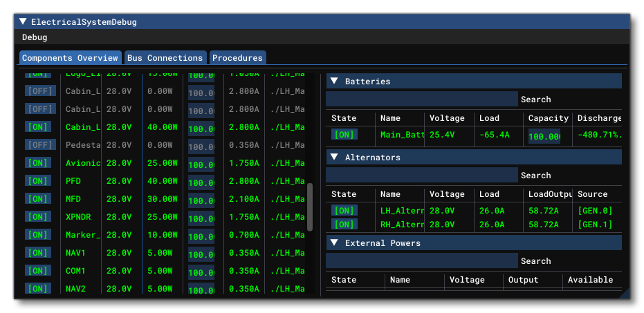Viewport: 644px width, 313px height.
Task: Toggle the Main Battery ON state
Action: point(344,135)
